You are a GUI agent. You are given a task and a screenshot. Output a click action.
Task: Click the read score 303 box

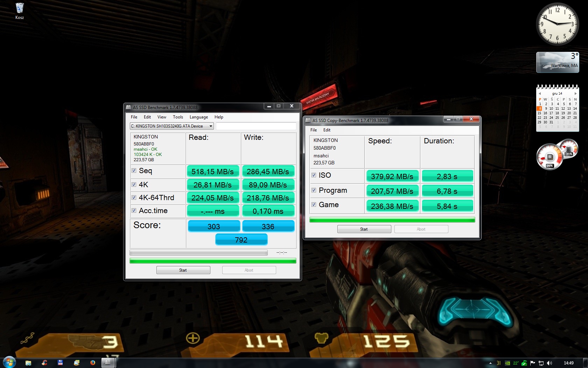(214, 226)
